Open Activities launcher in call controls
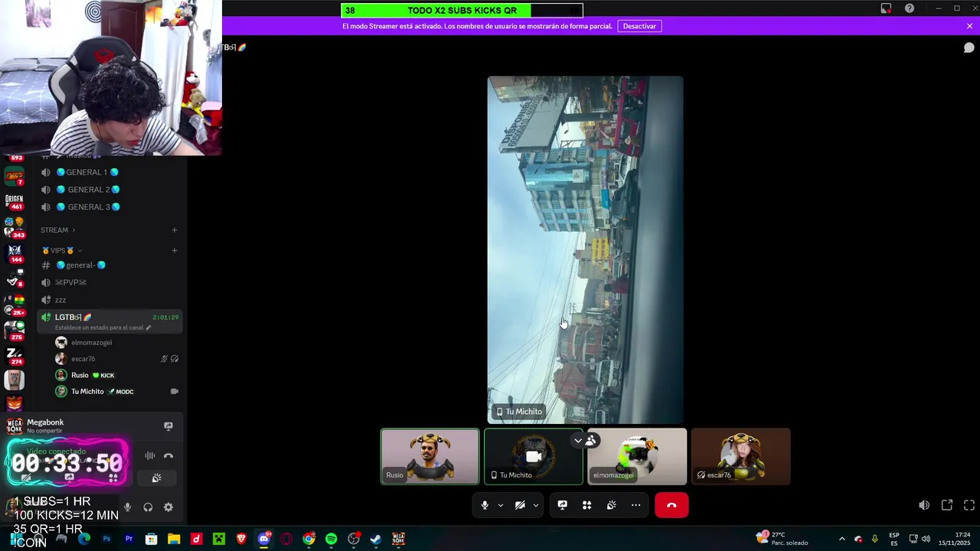 pyautogui.click(x=586, y=505)
